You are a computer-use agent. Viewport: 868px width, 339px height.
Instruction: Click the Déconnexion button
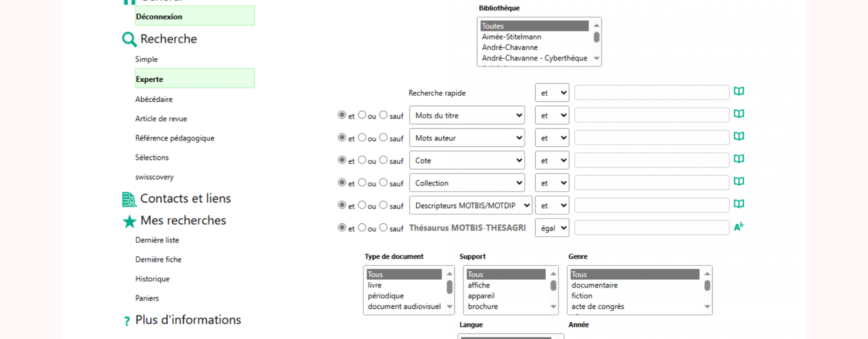tap(195, 16)
